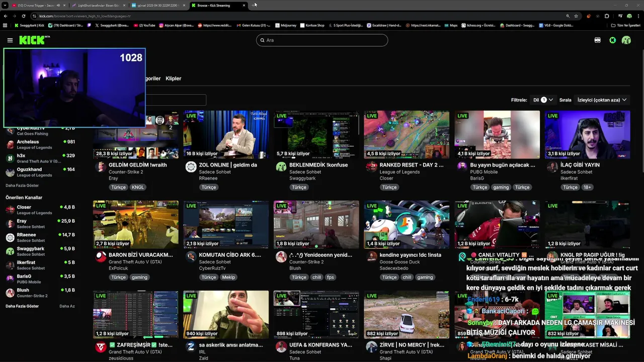
Task: Open RANKED RESET DAY 2 stream thumbnail
Action: tap(407, 135)
